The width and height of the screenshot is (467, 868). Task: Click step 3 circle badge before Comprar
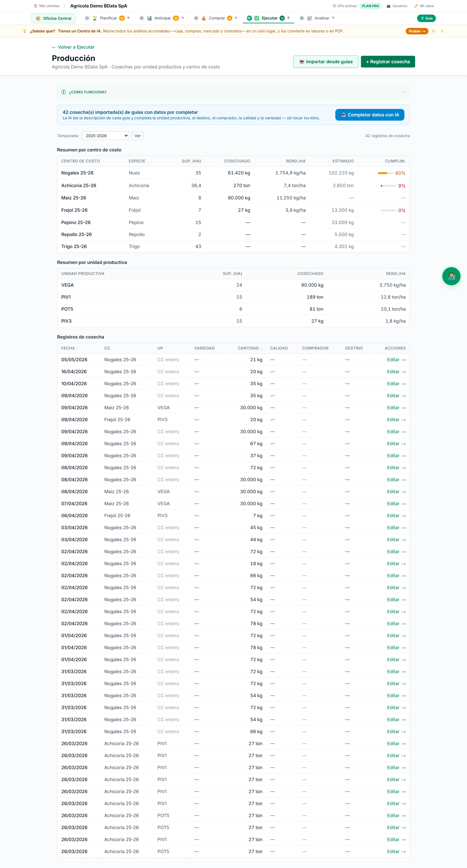click(x=196, y=18)
